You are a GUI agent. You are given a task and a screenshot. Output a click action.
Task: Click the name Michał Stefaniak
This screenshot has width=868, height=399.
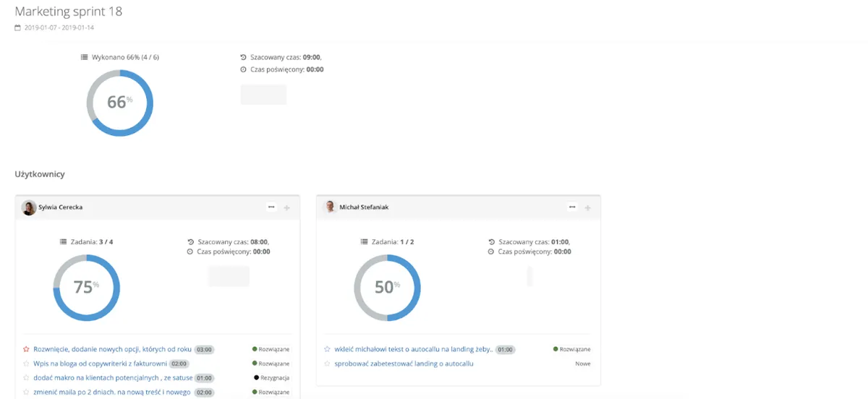tap(362, 207)
